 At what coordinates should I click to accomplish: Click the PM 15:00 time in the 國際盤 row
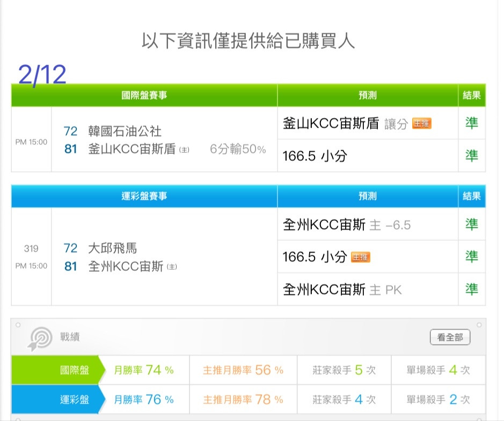pyautogui.click(x=31, y=142)
